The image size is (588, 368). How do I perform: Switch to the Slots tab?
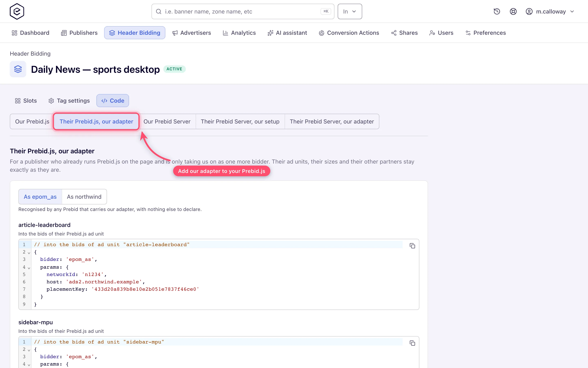[26, 101]
